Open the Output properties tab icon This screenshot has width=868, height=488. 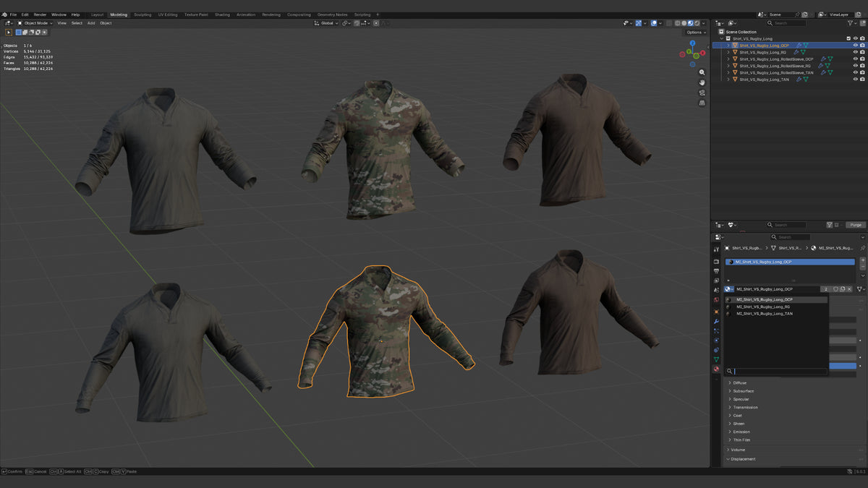coord(716,271)
